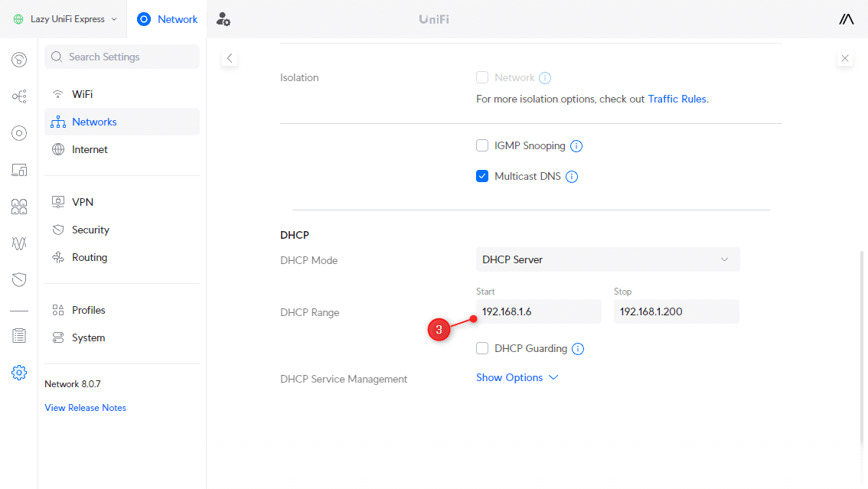Click the Search Settings field

[122, 57]
